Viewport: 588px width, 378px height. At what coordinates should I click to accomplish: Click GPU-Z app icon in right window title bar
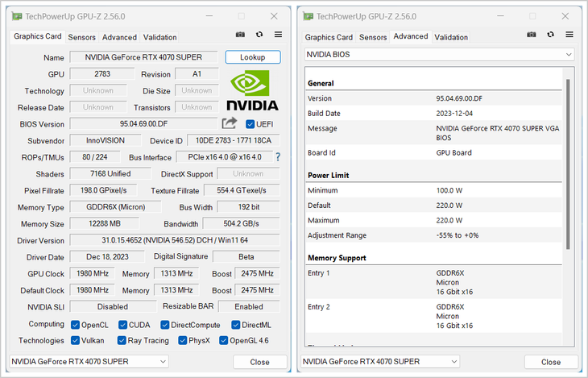pos(308,16)
